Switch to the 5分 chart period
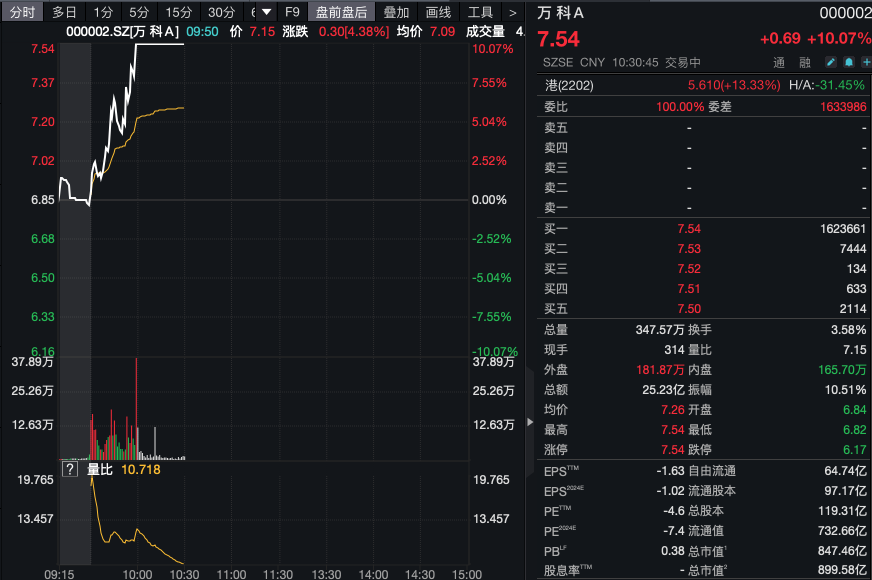Image resolution: width=872 pixels, height=580 pixels. 139,12
